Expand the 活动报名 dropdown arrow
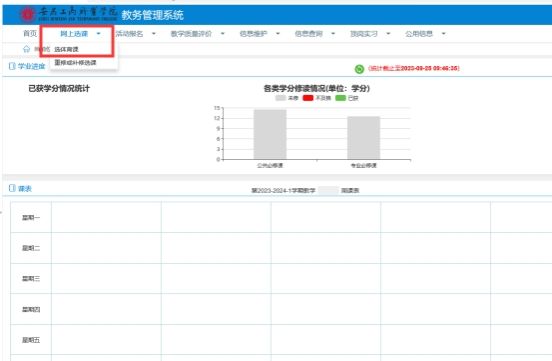Screen dimensions: 552x361 (154, 34)
